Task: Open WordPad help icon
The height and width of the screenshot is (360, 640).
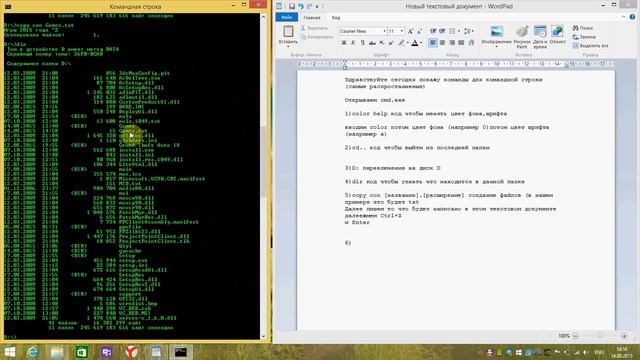Action: tap(632, 17)
